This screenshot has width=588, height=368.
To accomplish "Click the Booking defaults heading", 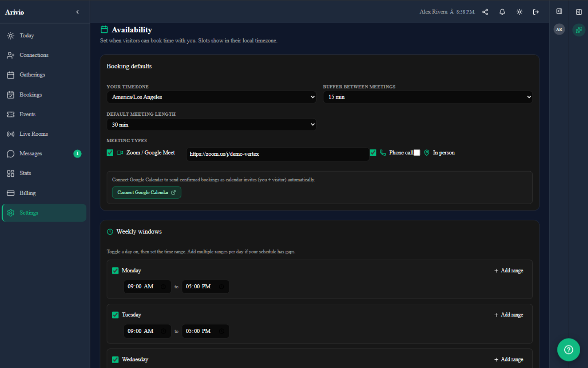I will pos(129,66).
